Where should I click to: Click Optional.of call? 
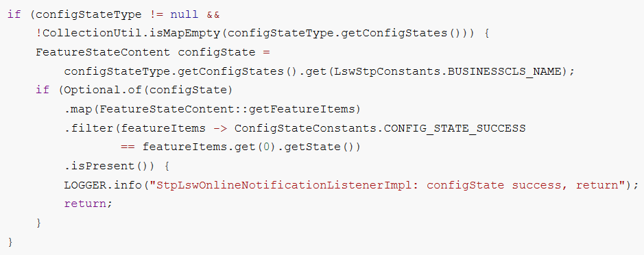[x=104, y=90]
